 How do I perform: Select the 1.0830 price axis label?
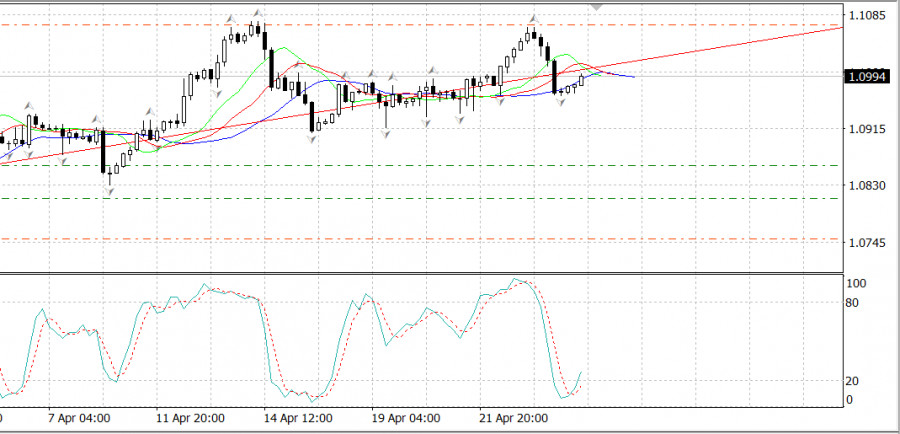[864, 186]
